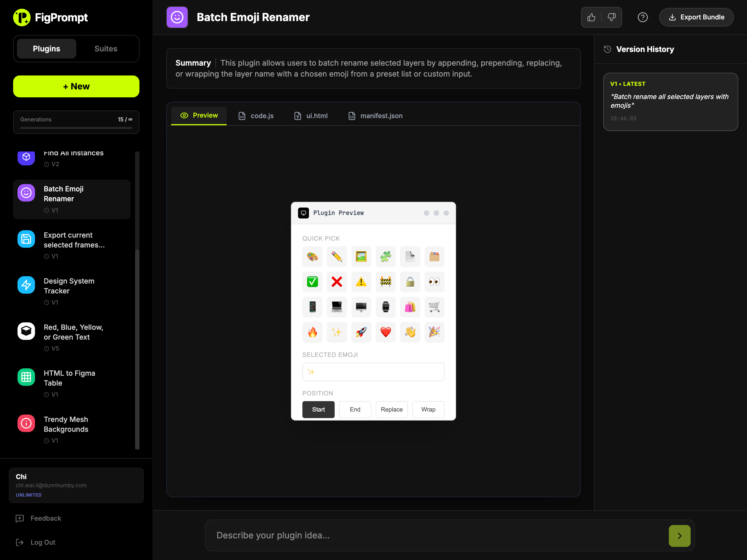Click Export Bundle button
Image resolution: width=747 pixels, height=560 pixels.
696,17
